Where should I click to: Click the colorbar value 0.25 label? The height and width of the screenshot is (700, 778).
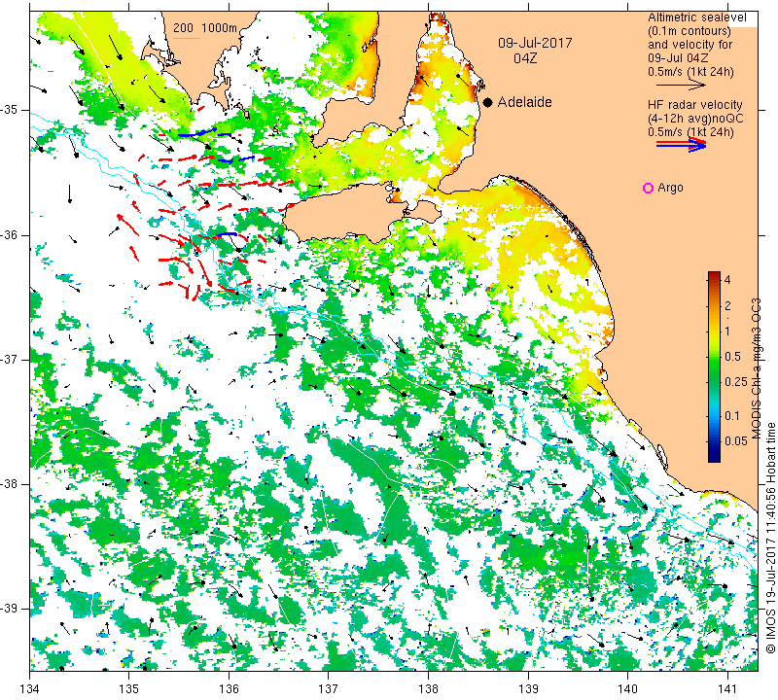click(735, 381)
